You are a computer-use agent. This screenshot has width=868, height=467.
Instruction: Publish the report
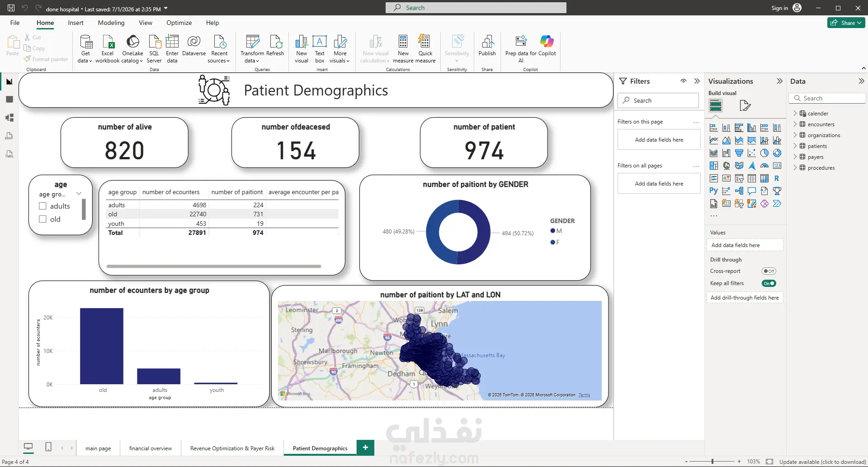pos(487,46)
